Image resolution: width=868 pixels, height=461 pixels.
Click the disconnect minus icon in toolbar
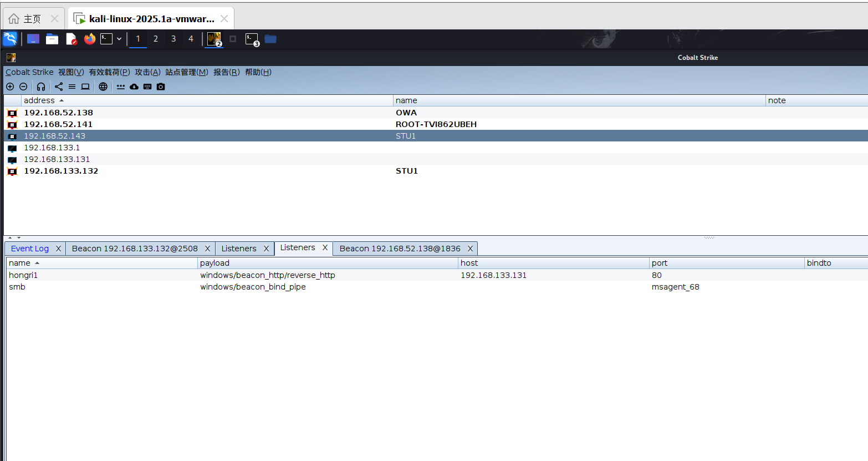[x=23, y=87]
